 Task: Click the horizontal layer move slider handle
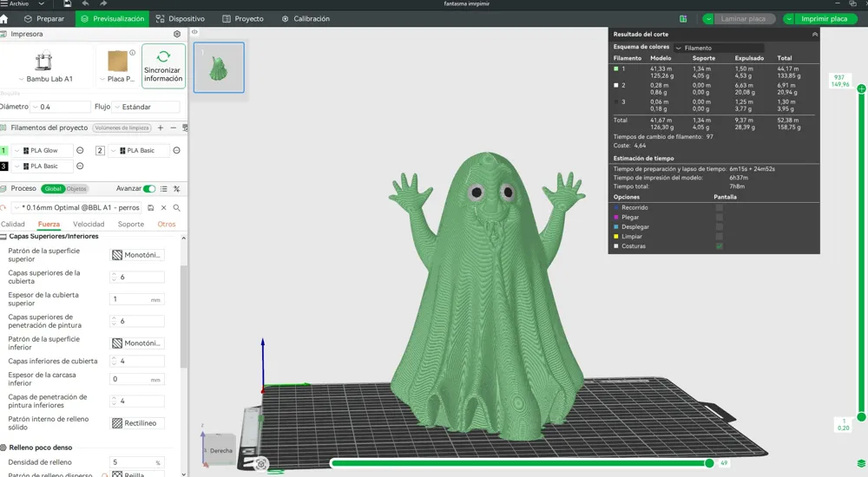click(709, 463)
